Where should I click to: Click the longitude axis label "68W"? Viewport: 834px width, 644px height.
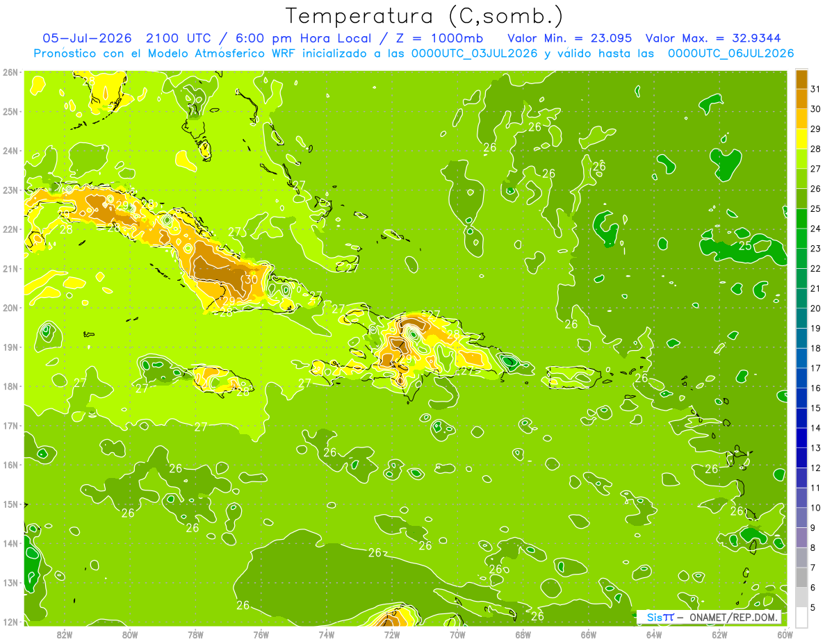point(523,634)
